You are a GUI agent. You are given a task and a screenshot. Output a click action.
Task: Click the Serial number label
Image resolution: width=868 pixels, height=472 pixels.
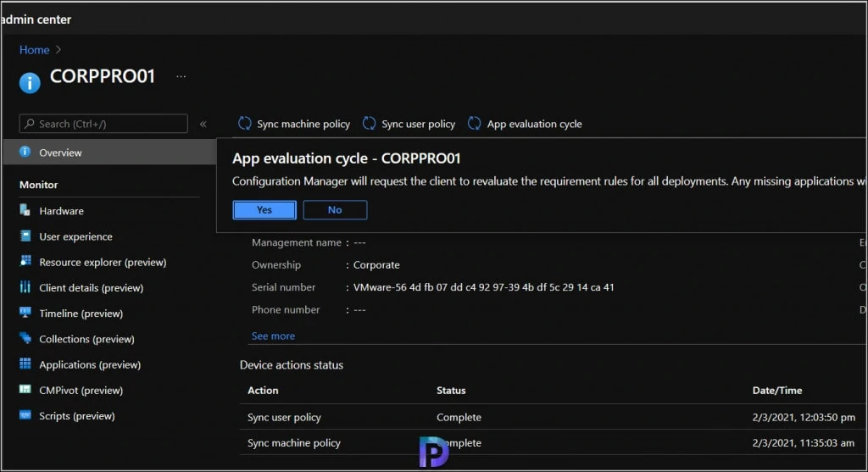coord(283,287)
